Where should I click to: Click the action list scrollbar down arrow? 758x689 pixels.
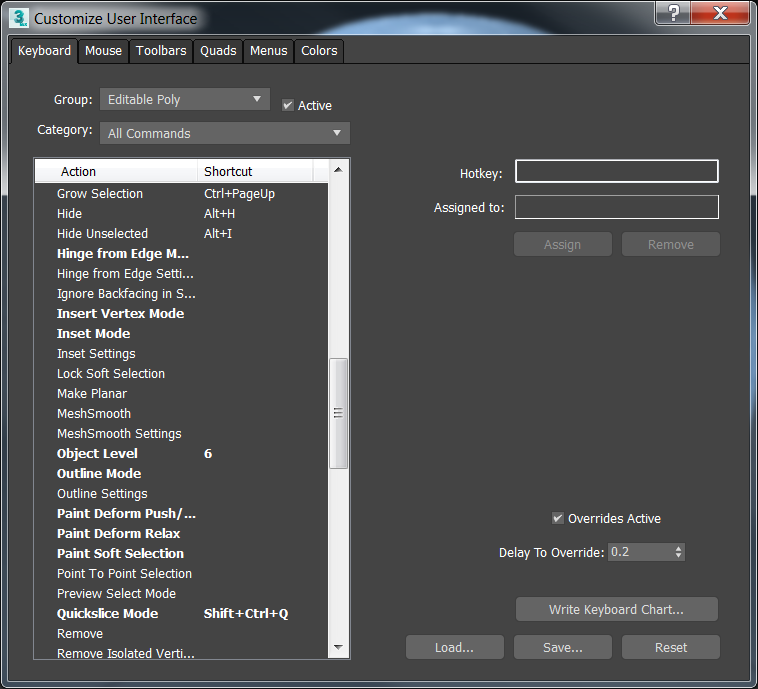338,647
